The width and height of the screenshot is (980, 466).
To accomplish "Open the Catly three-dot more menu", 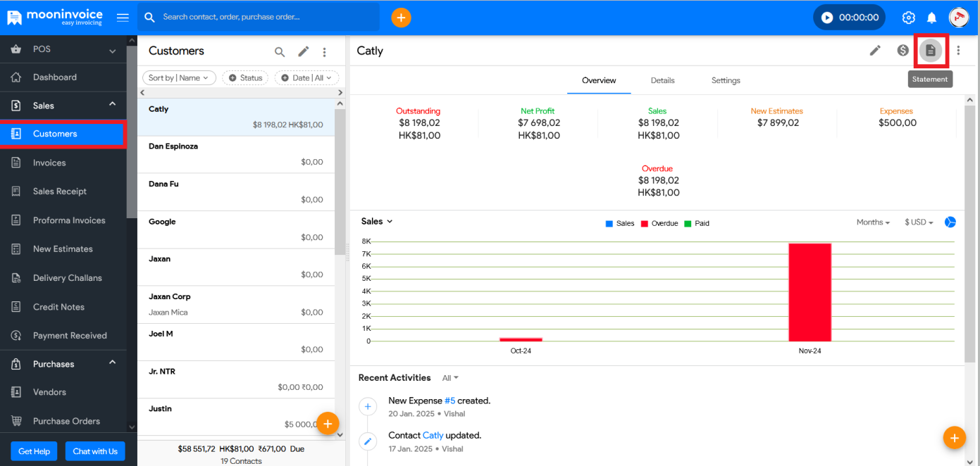I will pos(958,50).
